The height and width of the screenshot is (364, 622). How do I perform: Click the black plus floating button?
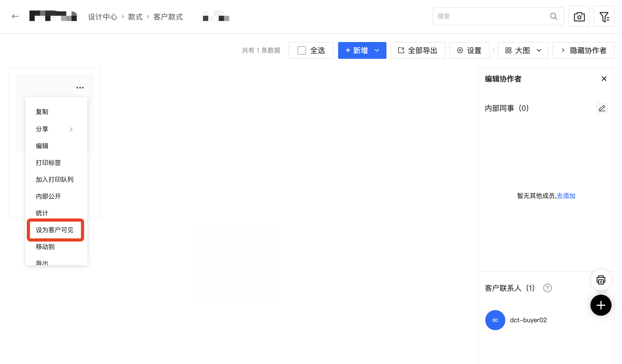(x=601, y=305)
